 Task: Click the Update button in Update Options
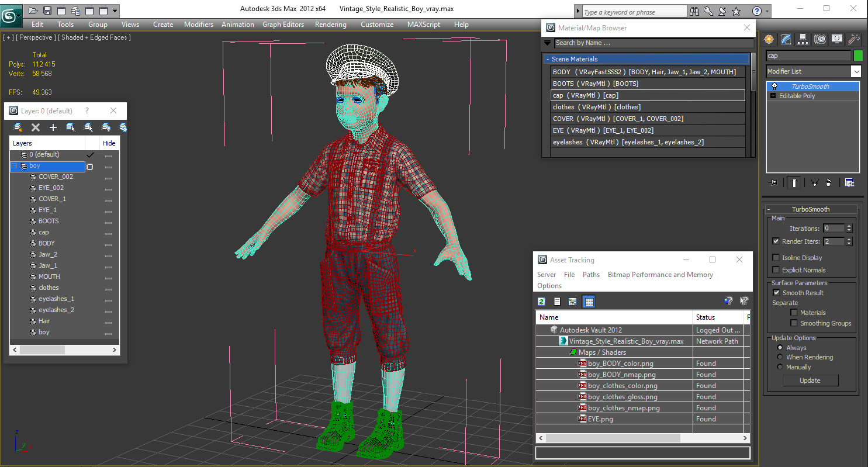click(x=810, y=380)
